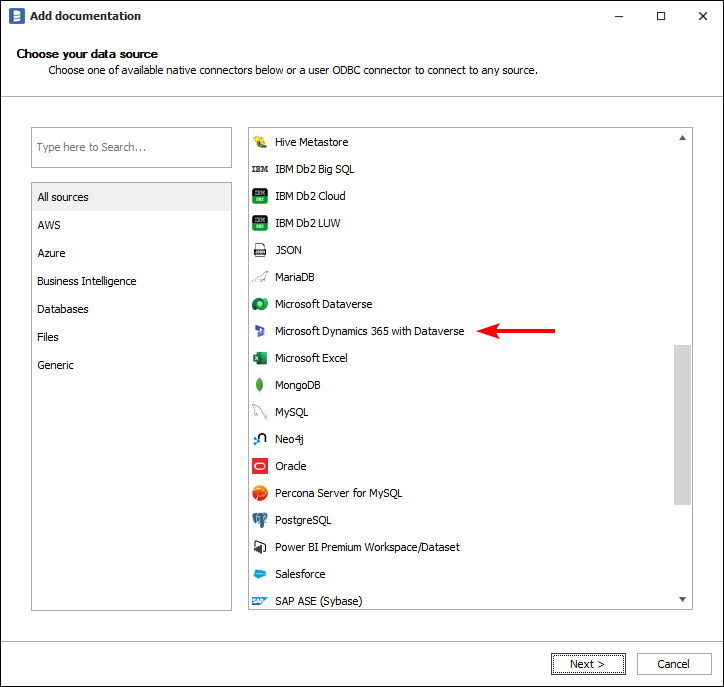The height and width of the screenshot is (687, 724).
Task: Select Microsoft Dynamics 365 with Dataverse
Action: point(369,331)
